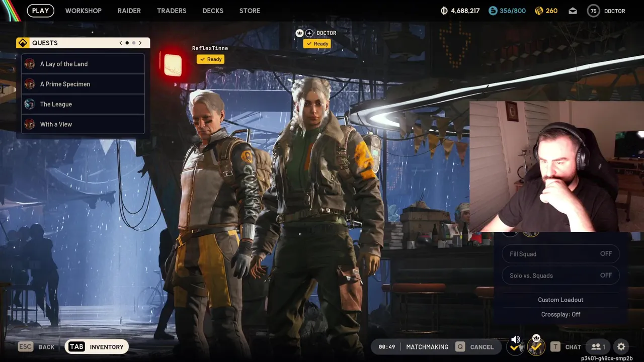Click the Q key icon beside Cancel
Screen dimensions: 644x362
[460, 346]
